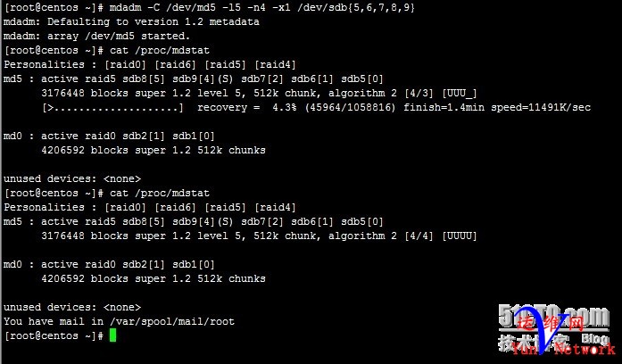The image size is (622, 364).
Task: Click the sdb9[4](S) spare device in first output
Action: tap(203, 79)
